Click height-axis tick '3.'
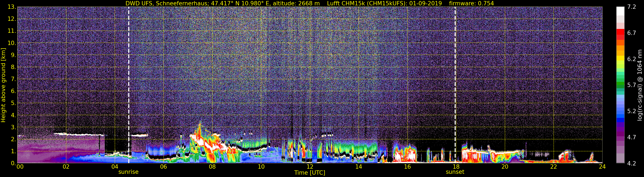 pos(13,127)
